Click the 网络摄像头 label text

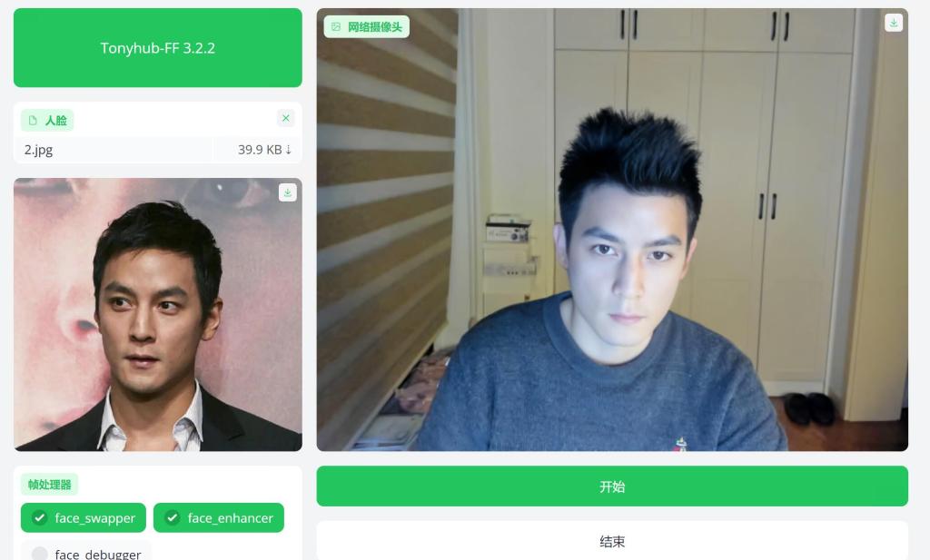pos(375,26)
